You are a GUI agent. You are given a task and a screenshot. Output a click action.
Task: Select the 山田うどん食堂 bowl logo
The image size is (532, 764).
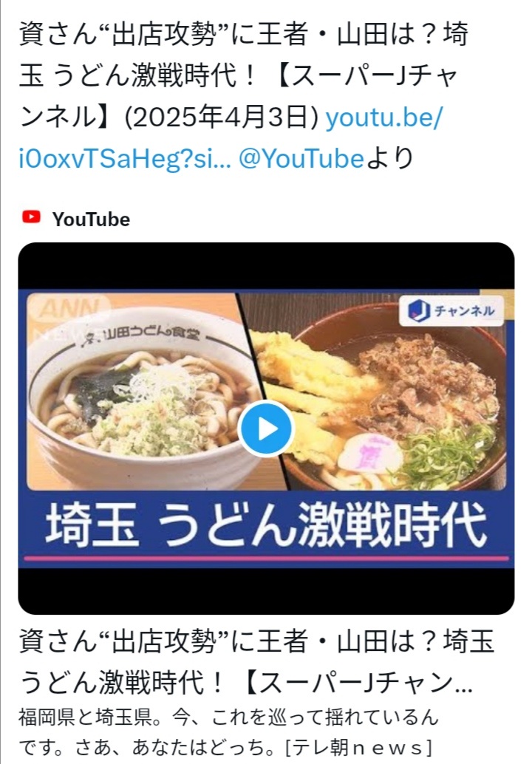coord(140,335)
